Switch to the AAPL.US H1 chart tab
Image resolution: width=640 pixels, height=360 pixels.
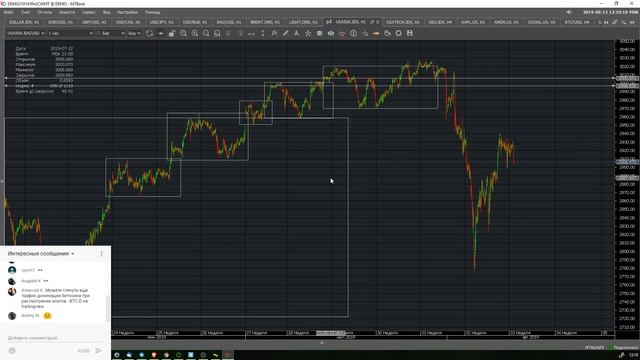click(473, 22)
